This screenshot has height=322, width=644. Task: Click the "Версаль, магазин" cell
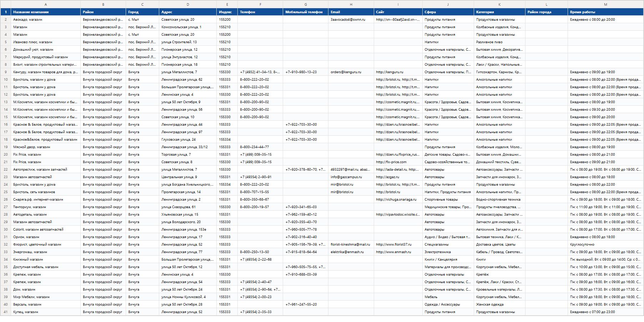click(x=46, y=305)
